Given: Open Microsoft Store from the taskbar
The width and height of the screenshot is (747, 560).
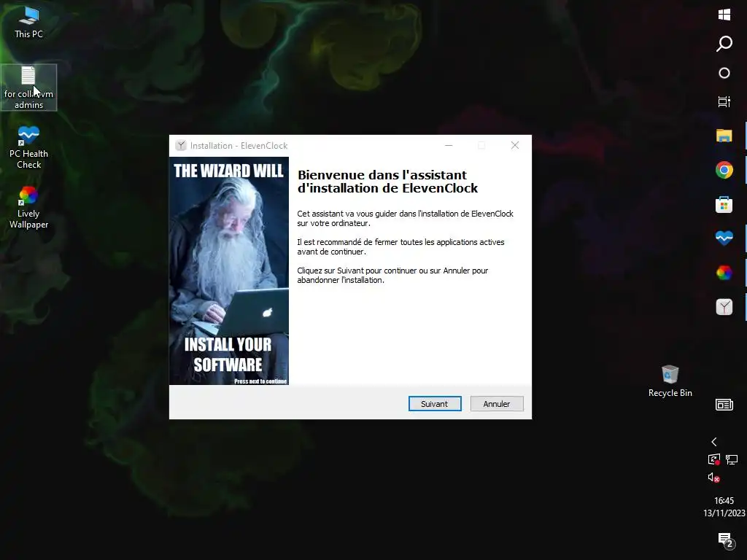Looking at the screenshot, I should click(x=724, y=204).
